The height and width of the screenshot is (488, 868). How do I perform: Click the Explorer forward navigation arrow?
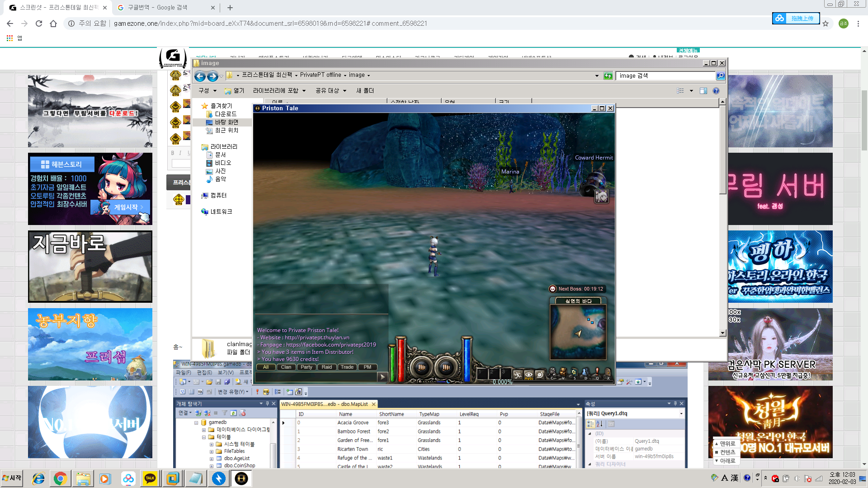coord(212,76)
